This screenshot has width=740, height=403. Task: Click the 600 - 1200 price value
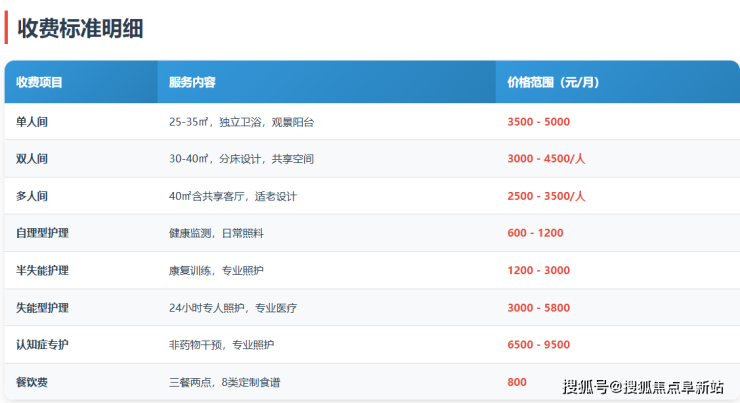[x=535, y=233]
